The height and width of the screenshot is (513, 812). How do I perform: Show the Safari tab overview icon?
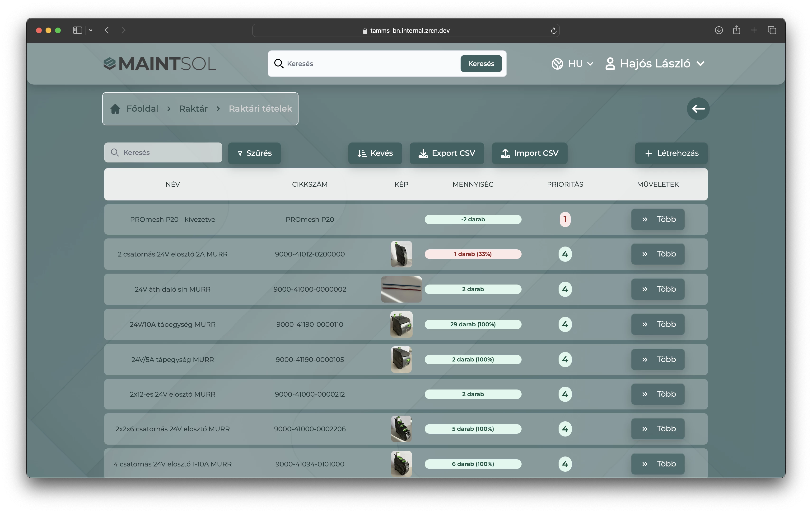(772, 30)
